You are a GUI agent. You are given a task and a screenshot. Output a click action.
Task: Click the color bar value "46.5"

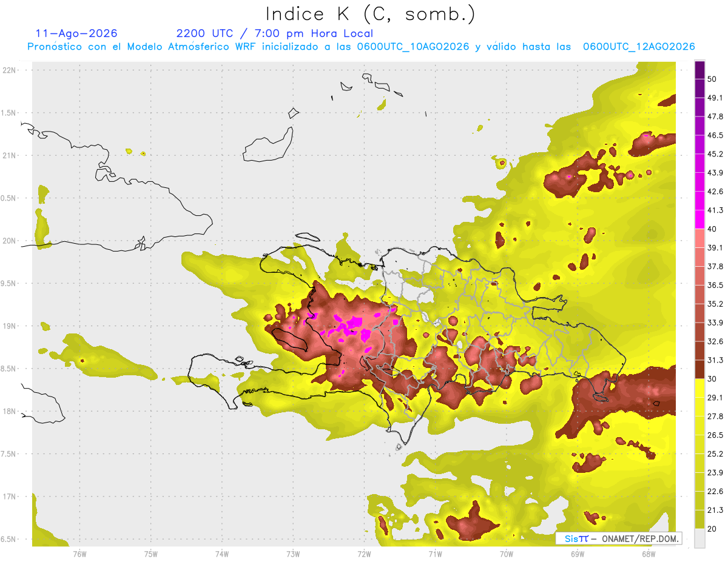pyautogui.click(x=715, y=135)
